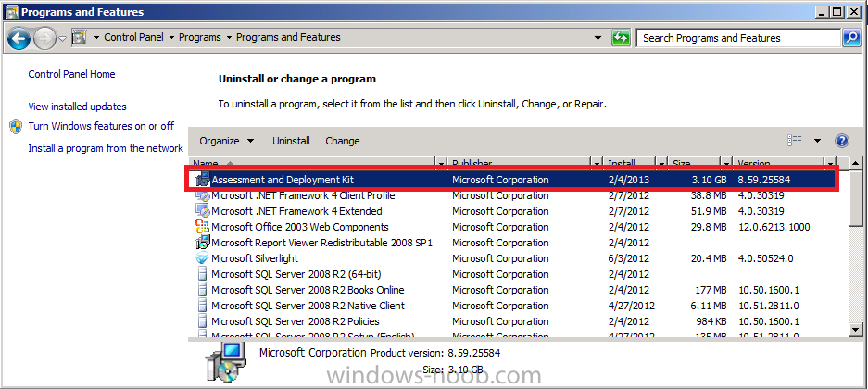
Task: Click SQL Server 2008 R2 Policies icon
Action: click(x=203, y=321)
